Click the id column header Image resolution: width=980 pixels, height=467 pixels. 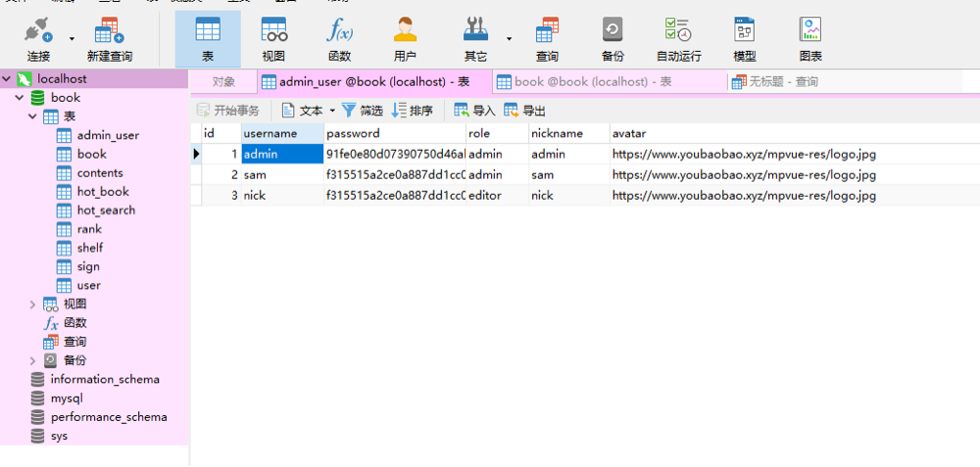pyautogui.click(x=221, y=133)
